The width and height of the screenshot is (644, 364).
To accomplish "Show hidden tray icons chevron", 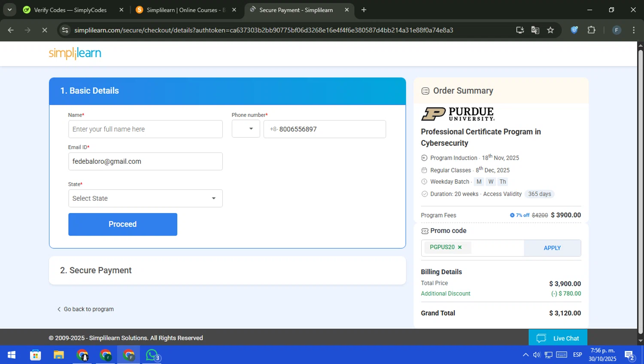I will (x=526, y=355).
